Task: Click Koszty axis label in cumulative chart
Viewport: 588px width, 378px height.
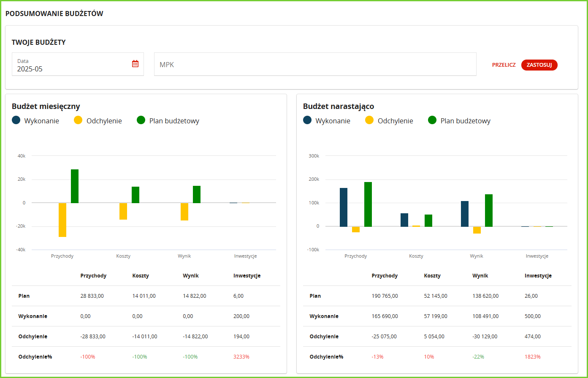Action: [x=416, y=256]
